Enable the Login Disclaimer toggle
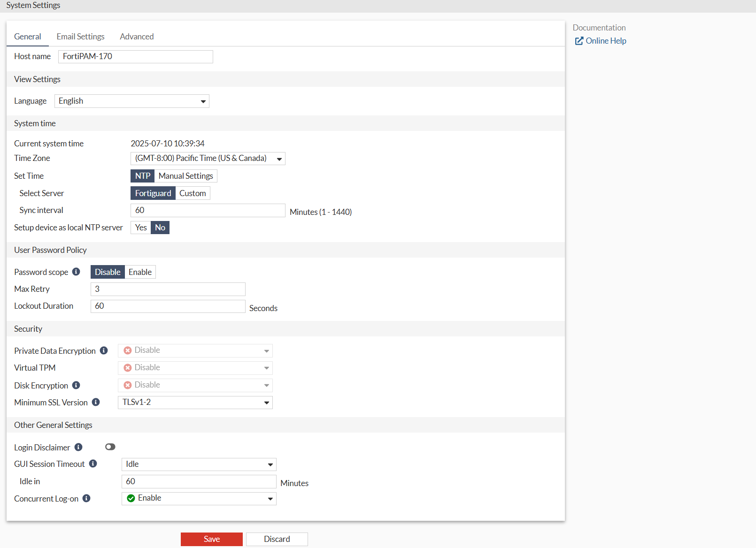This screenshot has height=548, width=756. (x=110, y=447)
